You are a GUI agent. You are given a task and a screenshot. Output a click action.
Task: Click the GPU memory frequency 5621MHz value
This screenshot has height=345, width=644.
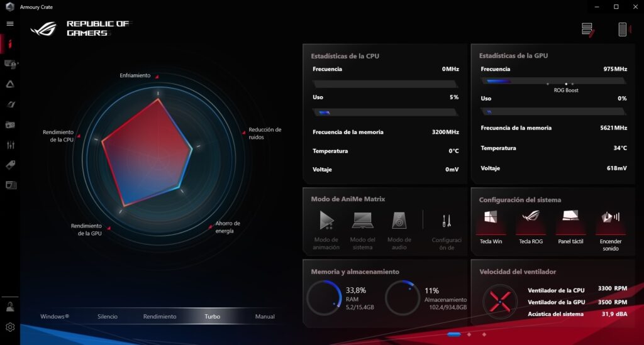click(614, 128)
